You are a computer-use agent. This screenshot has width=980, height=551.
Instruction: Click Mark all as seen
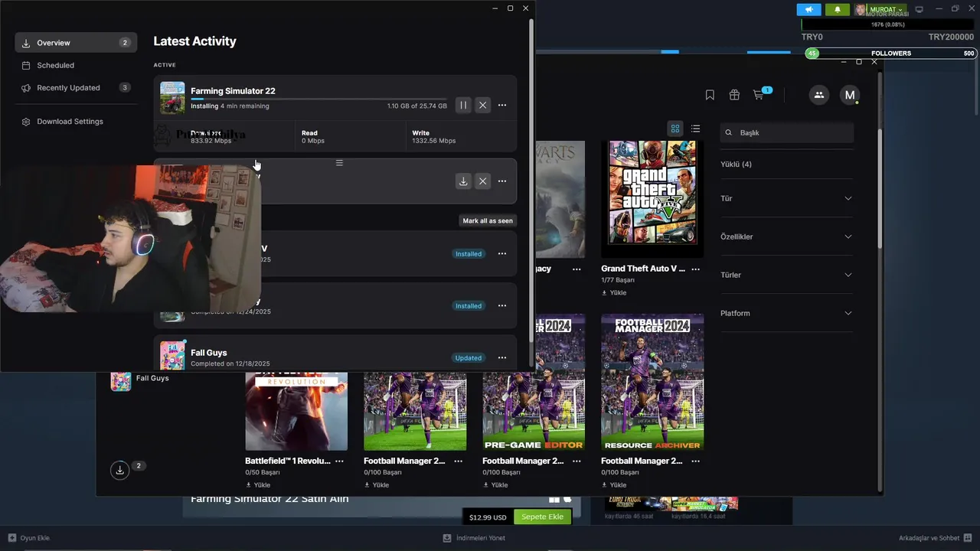(x=488, y=220)
